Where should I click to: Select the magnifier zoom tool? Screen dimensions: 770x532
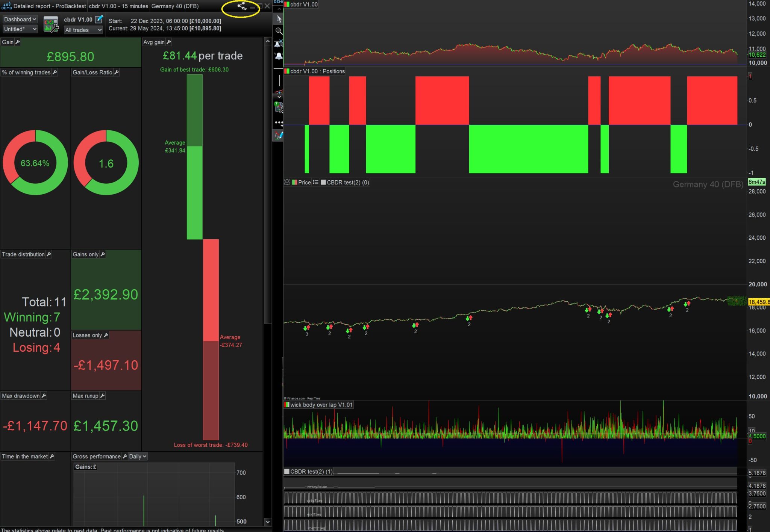pos(279,31)
